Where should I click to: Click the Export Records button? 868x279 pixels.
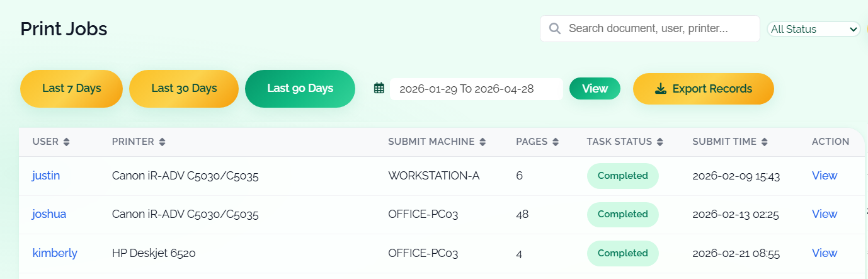tap(704, 89)
